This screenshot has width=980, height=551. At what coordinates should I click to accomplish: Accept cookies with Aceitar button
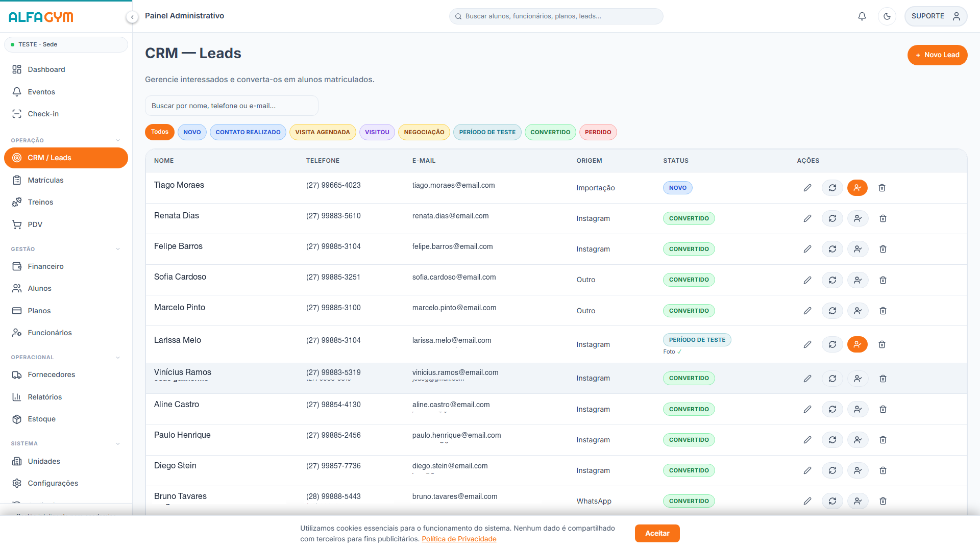657,533
